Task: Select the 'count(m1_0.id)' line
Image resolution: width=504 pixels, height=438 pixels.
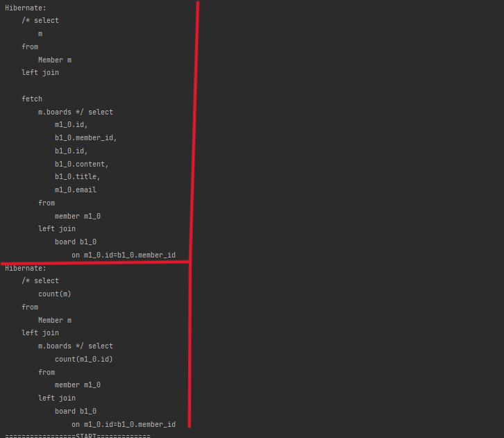Action: coord(84,359)
